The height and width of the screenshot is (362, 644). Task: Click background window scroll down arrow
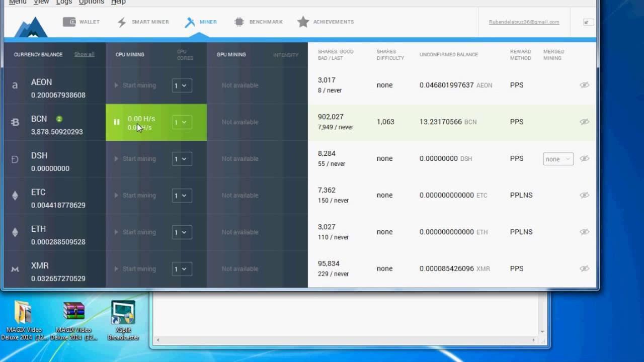tap(542, 332)
